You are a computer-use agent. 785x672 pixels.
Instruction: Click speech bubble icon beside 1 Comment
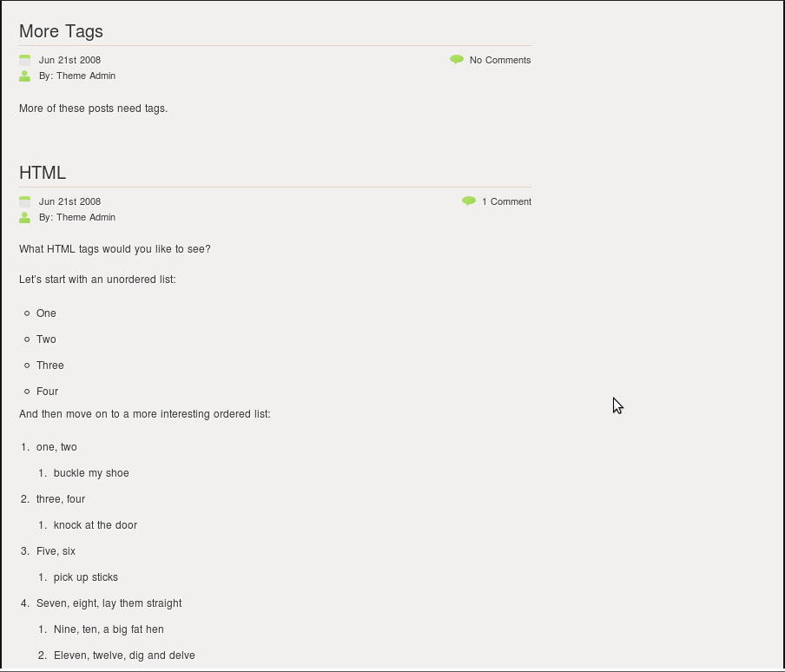[469, 201]
